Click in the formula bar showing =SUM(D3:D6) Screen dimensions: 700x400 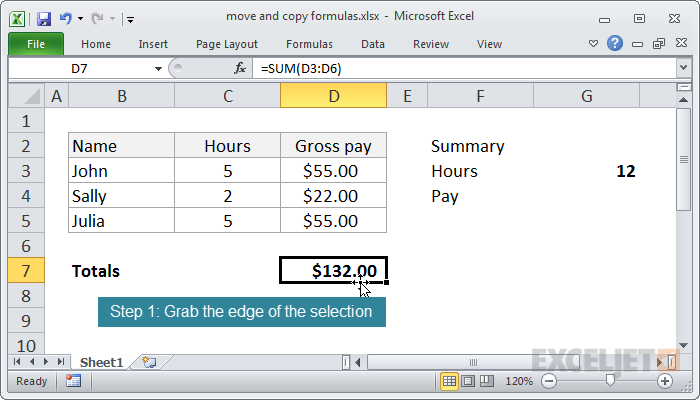click(464, 69)
